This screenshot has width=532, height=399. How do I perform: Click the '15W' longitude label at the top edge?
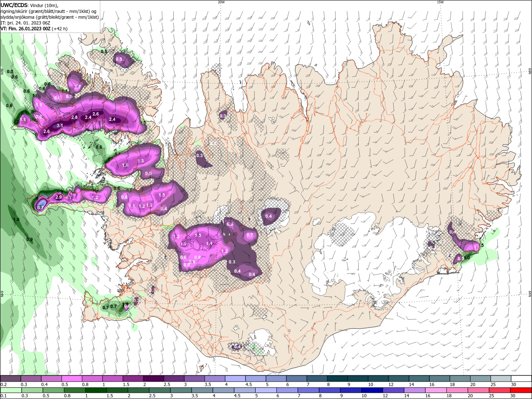point(440,2)
